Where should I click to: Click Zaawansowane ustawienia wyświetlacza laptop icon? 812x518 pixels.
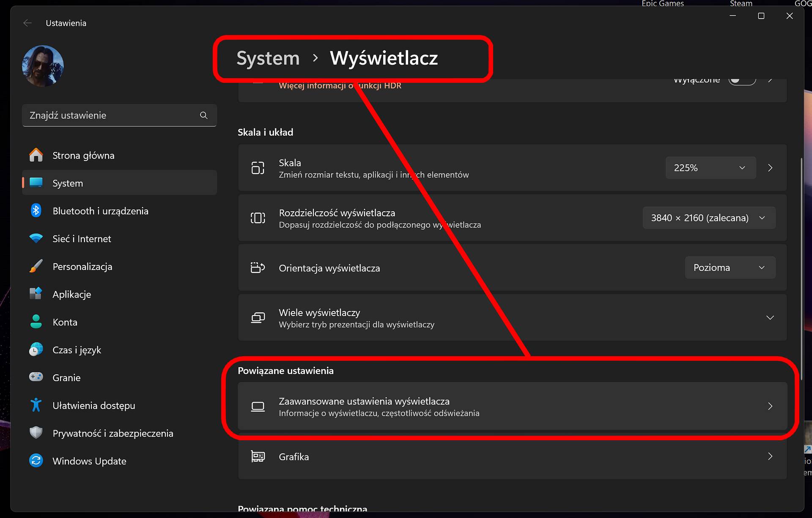258,406
